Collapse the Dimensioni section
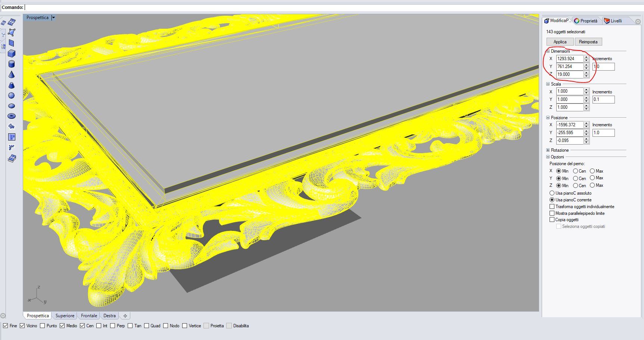The height and width of the screenshot is (340, 644). [548, 51]
